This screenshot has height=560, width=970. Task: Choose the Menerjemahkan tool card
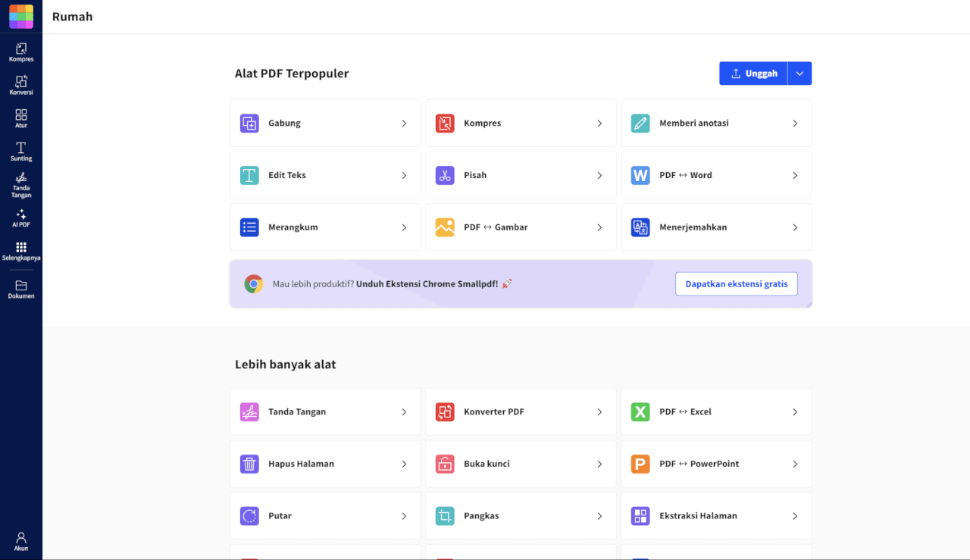(x=715, y=227)
